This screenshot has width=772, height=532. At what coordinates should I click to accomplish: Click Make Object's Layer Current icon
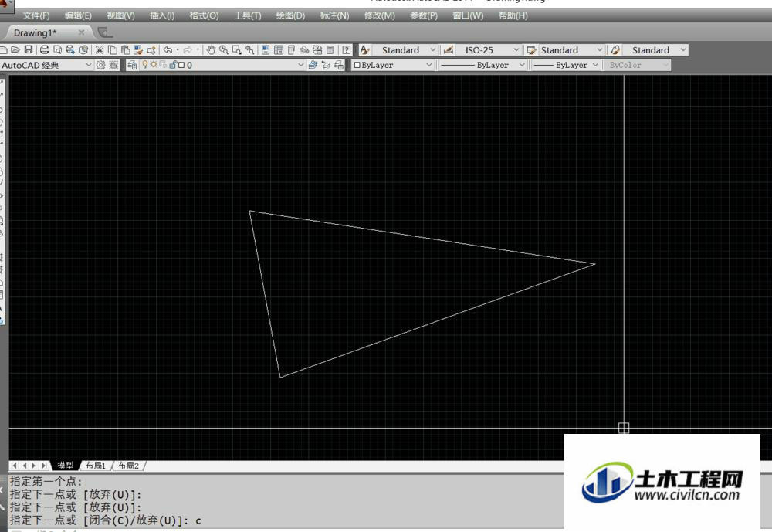313,65
